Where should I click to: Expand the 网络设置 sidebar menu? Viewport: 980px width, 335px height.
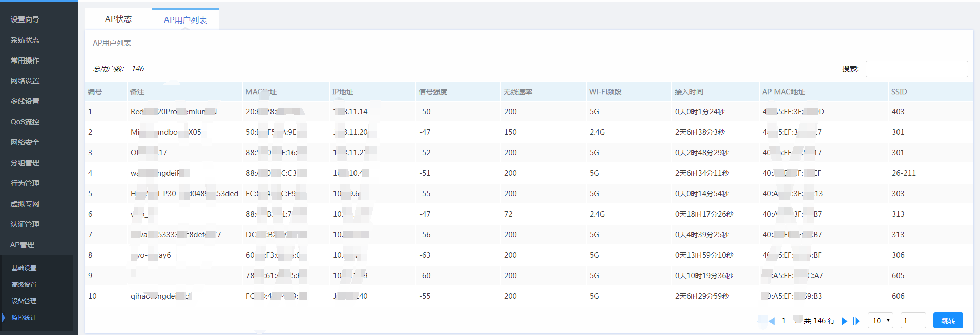25,81
